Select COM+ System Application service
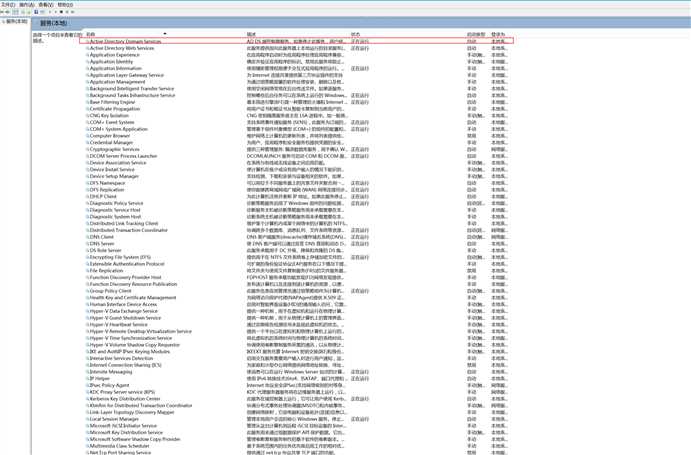Screen dimensions: 691x455 119,129
